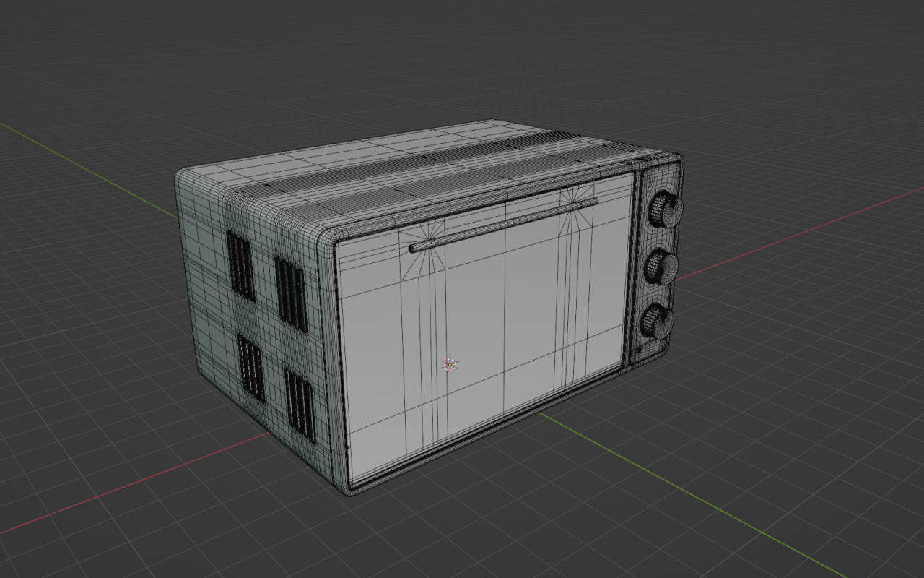Select the lower front vent grille on the side panel

coord(300,405)
